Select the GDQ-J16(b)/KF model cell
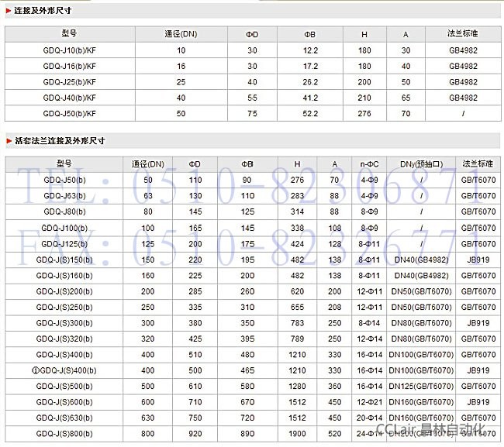 click(x=70, y=66)
